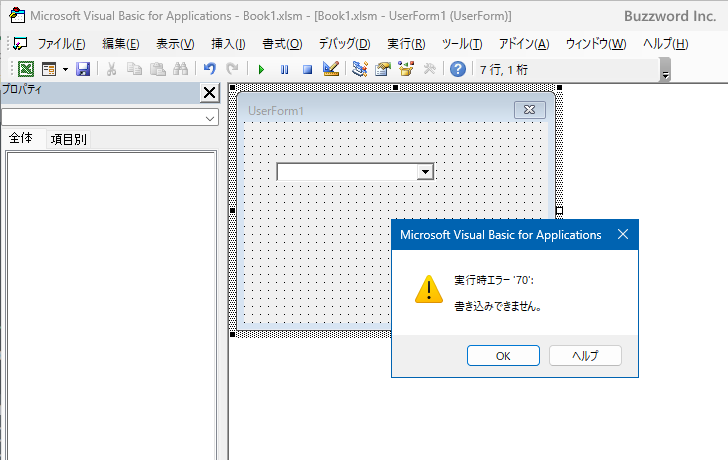Click the UserForm1 title caption

click(276, 110)
